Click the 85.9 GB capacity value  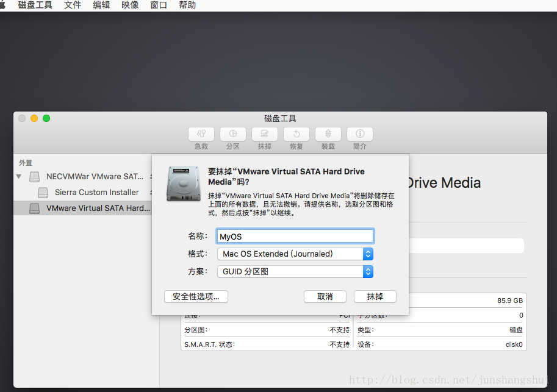tap(510, 301)
